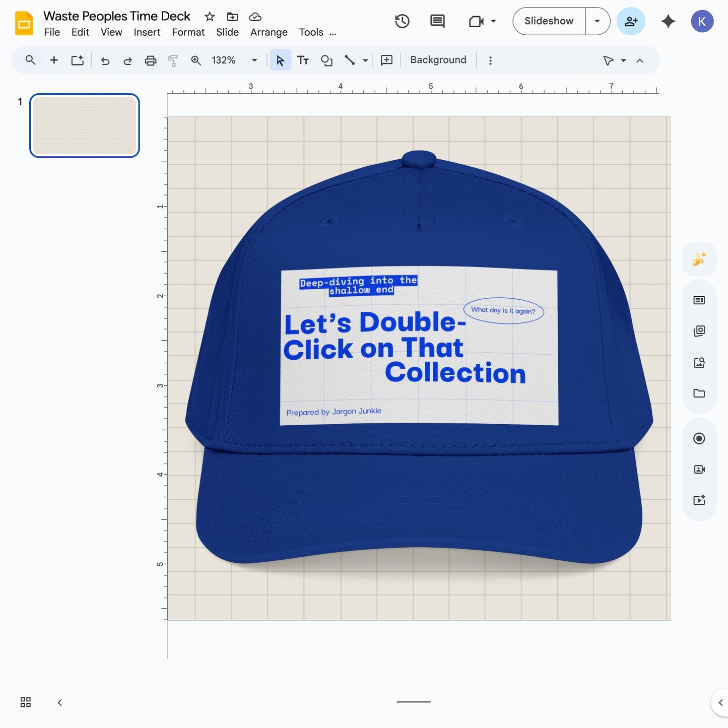This screenshot has width=728, height=728.
Task: Choose the Select cursor tool
Action: click(x=281, y=60)
